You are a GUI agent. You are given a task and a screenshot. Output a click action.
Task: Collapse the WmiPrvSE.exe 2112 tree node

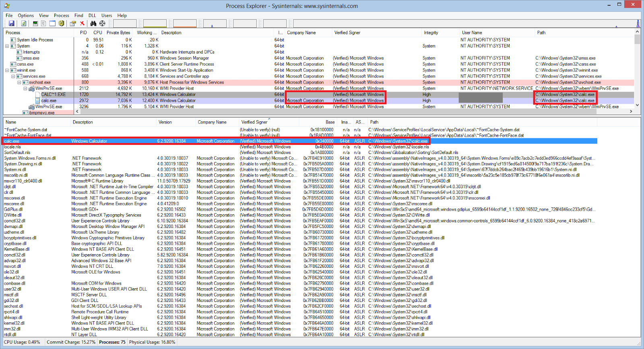coord(25,88)
